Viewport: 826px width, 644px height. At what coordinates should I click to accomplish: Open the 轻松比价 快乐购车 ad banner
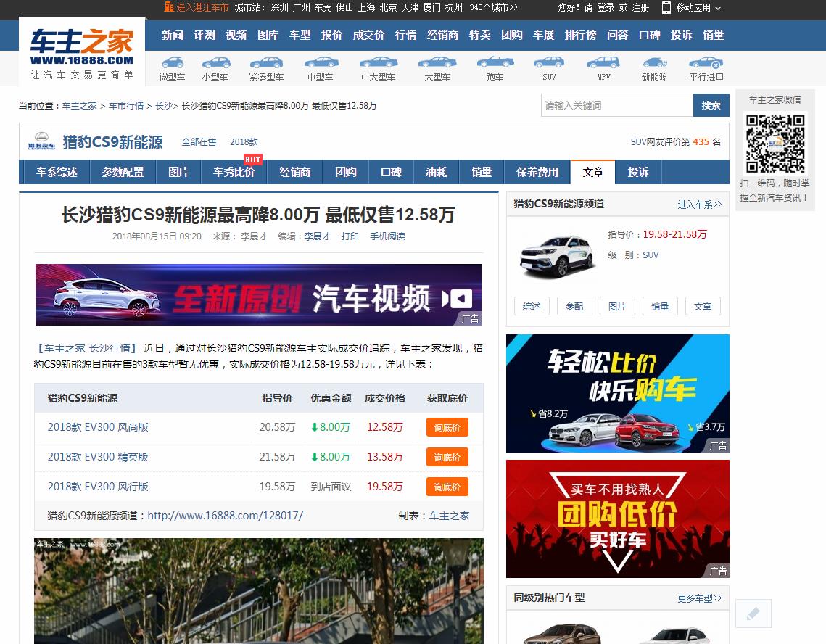pos(617,393)
